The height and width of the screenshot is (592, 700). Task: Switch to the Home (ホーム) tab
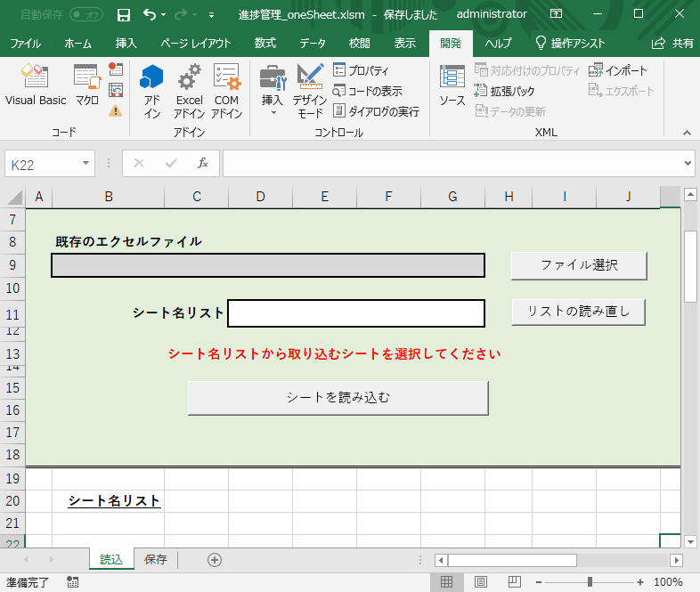[x=77, y=44]
